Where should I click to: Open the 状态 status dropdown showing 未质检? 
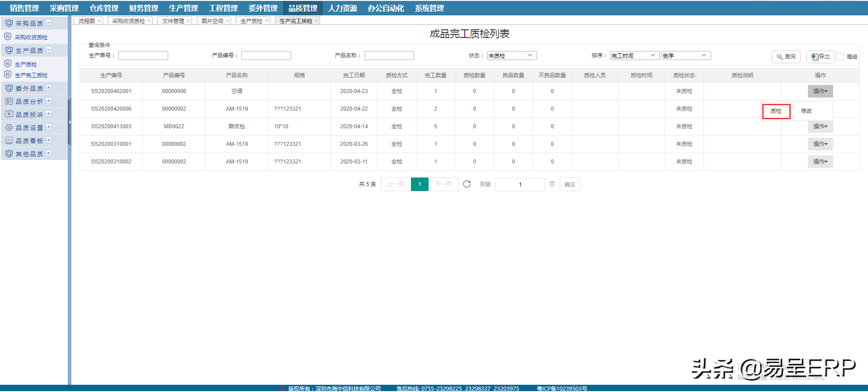point(512,56)
